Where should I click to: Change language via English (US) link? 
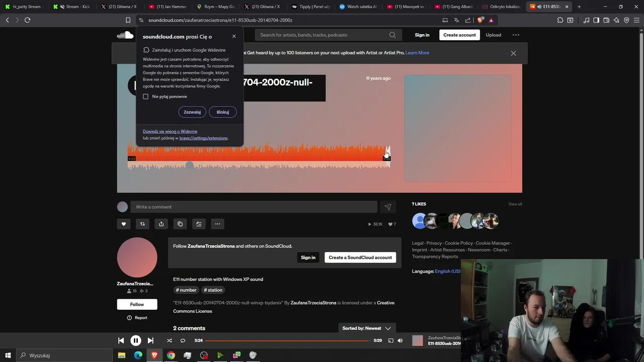(x=447, y=271)
